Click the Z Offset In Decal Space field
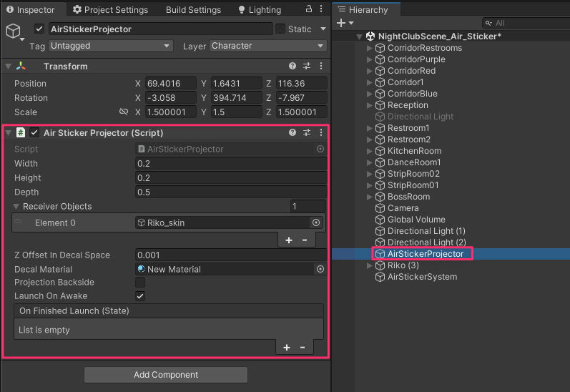This screenshot has height=392, width=570. [231, 255]
